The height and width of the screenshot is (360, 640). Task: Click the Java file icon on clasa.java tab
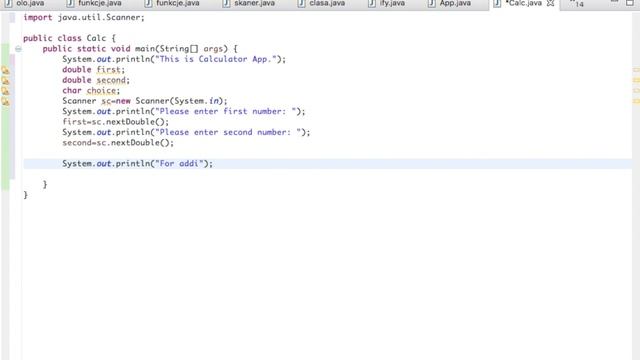click(x=301, y=3)
